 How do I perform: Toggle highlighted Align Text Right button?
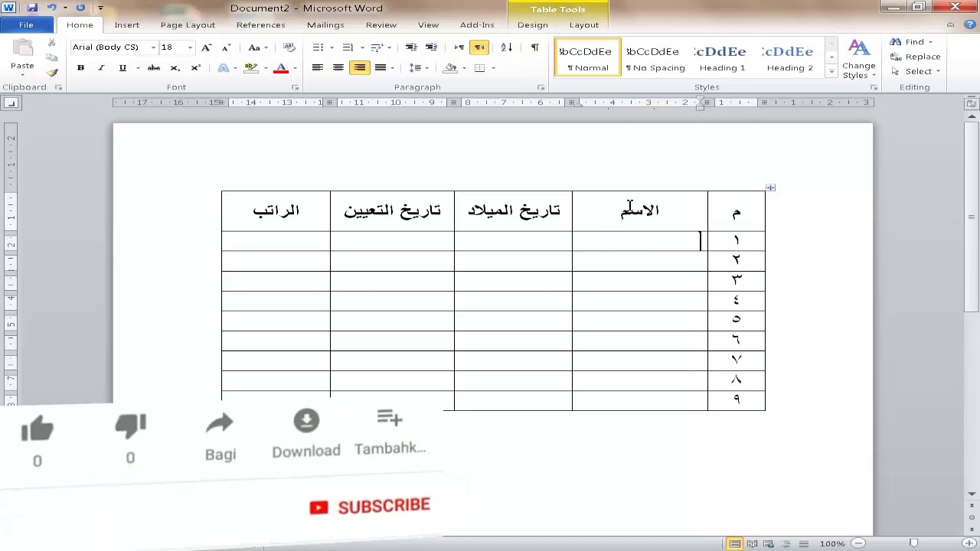click(359, 68)
